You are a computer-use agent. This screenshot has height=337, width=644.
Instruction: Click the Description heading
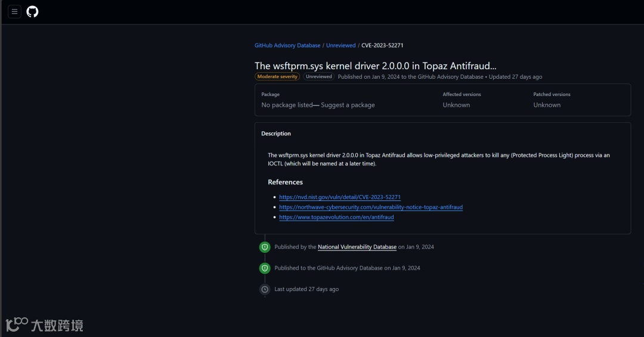[x=276, y=134]
